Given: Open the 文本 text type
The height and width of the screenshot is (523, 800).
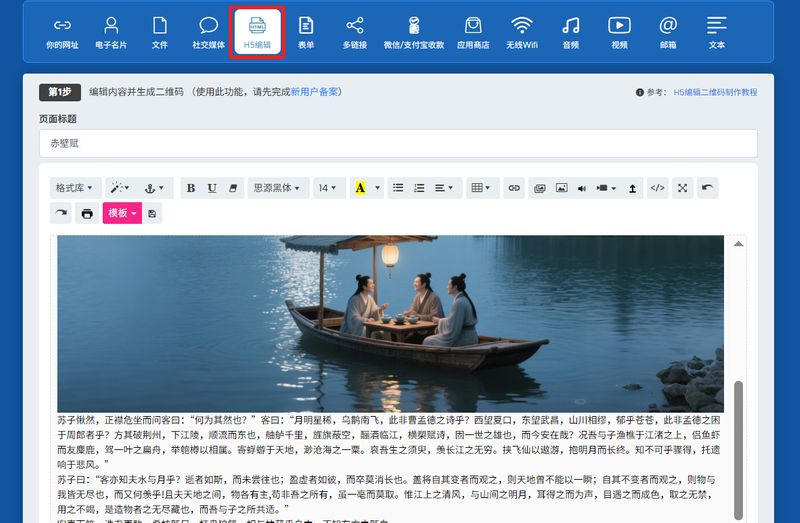Looking at the screenshot, I should point(717,33).
